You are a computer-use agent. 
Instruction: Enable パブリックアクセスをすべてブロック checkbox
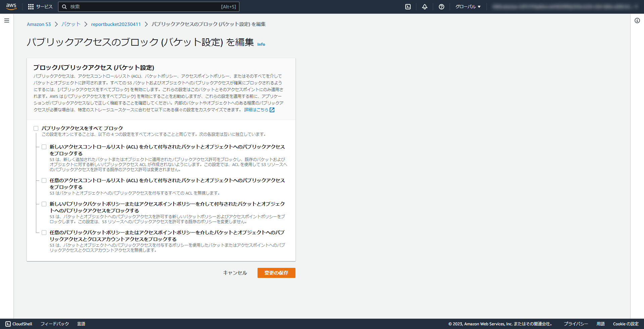(36, 128)
